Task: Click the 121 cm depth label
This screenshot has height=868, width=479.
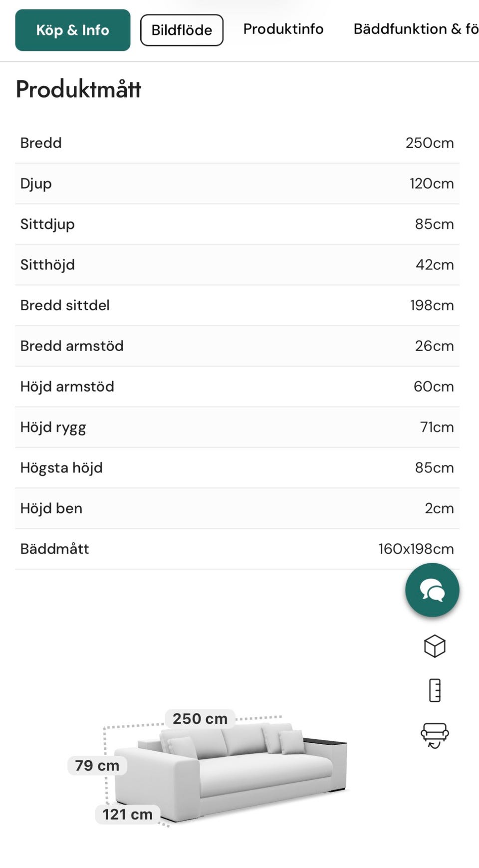Action: click(128, 814)
